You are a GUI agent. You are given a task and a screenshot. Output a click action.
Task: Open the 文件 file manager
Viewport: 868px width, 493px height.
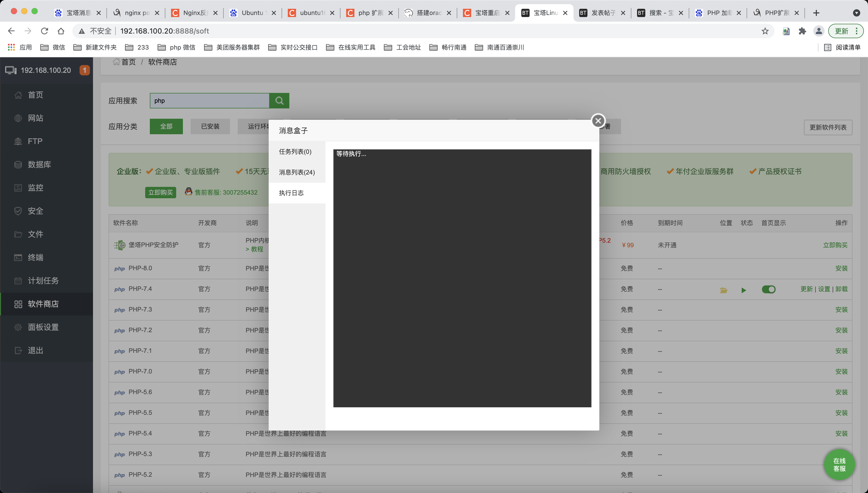click(35, 234)
